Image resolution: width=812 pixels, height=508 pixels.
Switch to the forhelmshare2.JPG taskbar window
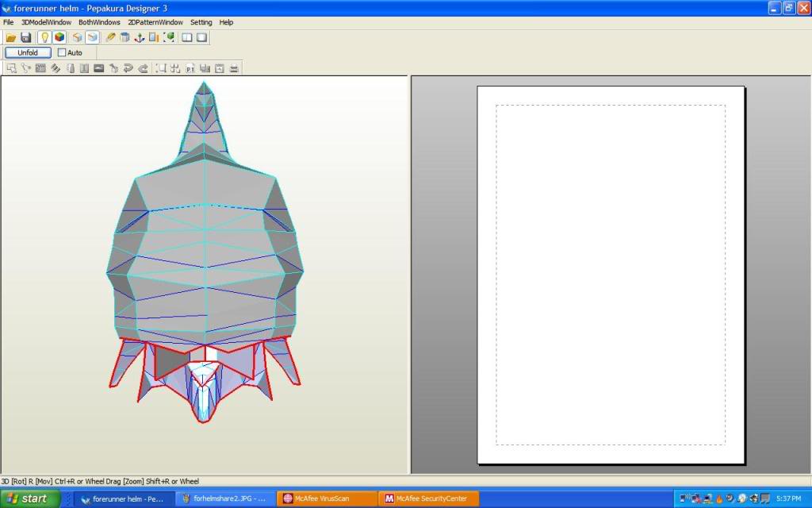click(x=224, y=498)
